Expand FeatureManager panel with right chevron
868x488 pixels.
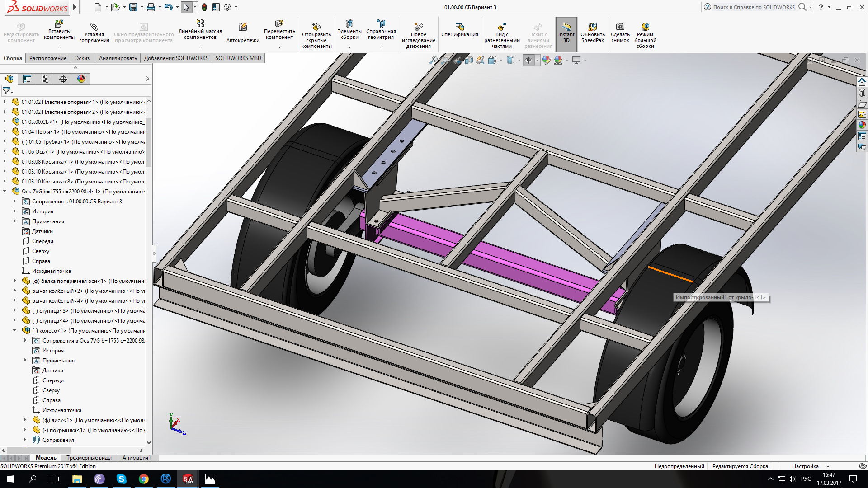point(147,79)
